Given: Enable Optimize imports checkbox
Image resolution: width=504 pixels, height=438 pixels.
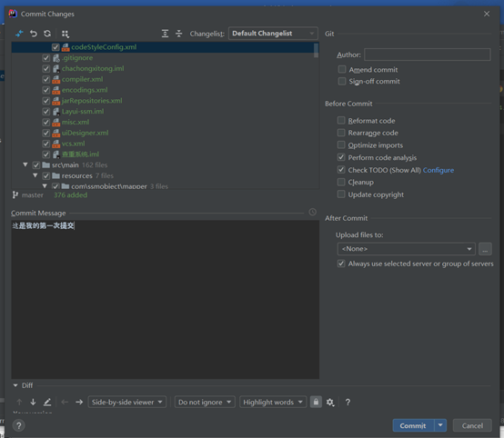Looking at the screenshot, I should tap(341, 144).
